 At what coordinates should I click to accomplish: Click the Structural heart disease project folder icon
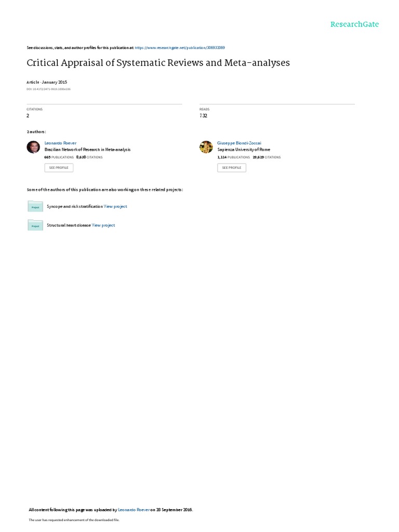[x=35, y=225]
